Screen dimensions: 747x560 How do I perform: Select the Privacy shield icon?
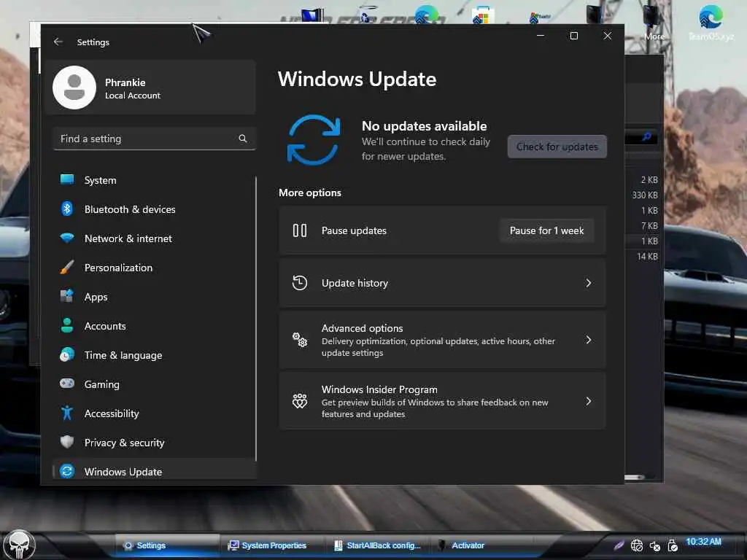[x=67, y=442]
